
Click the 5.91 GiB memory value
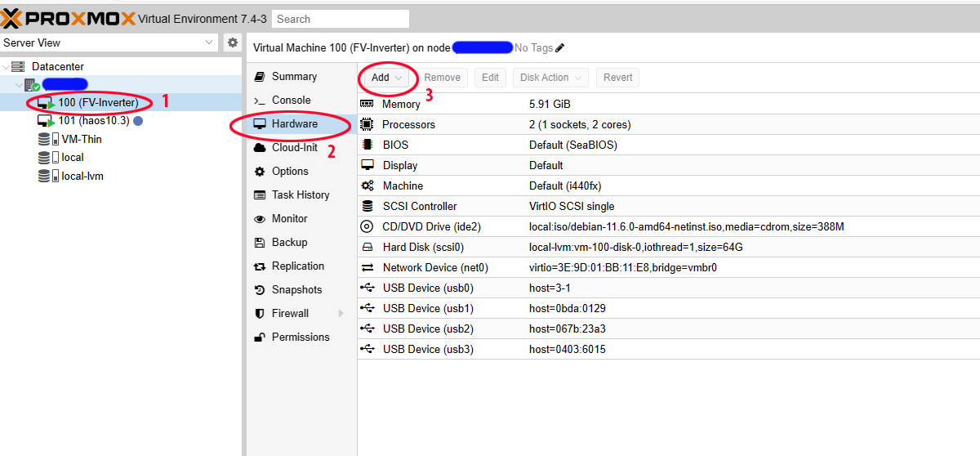pyautogui.click(x=550, y=105)
